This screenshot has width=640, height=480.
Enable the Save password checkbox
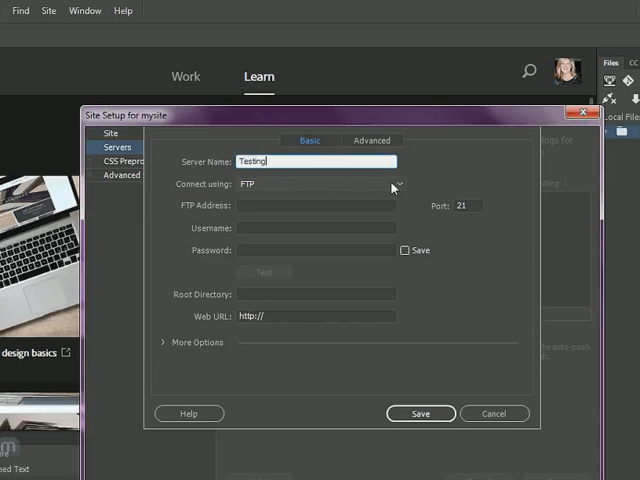pyautogui.click(x=405, y=250)
